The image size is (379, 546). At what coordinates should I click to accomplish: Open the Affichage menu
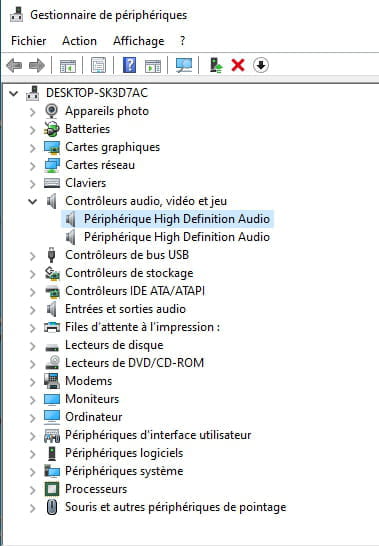(139, 41)
